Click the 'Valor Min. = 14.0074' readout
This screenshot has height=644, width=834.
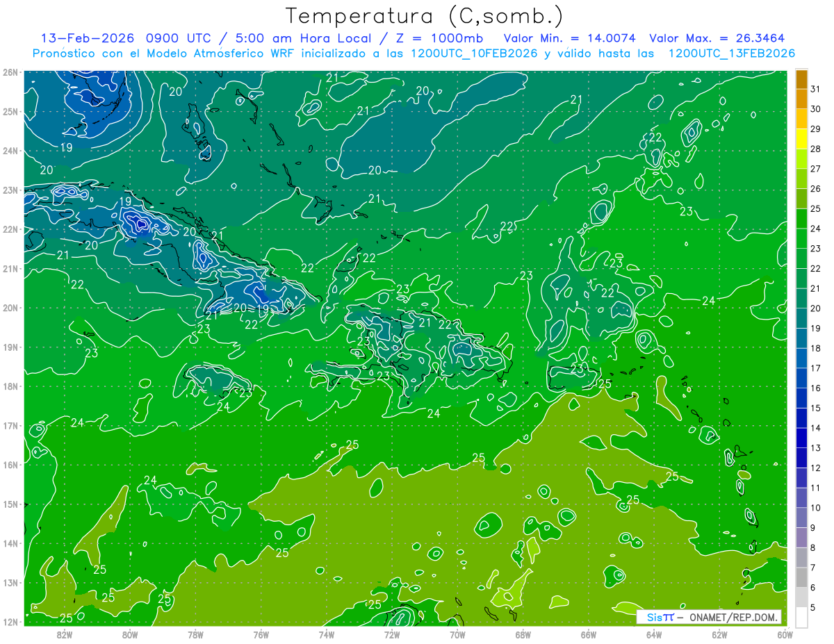click(x=570, y=38)
